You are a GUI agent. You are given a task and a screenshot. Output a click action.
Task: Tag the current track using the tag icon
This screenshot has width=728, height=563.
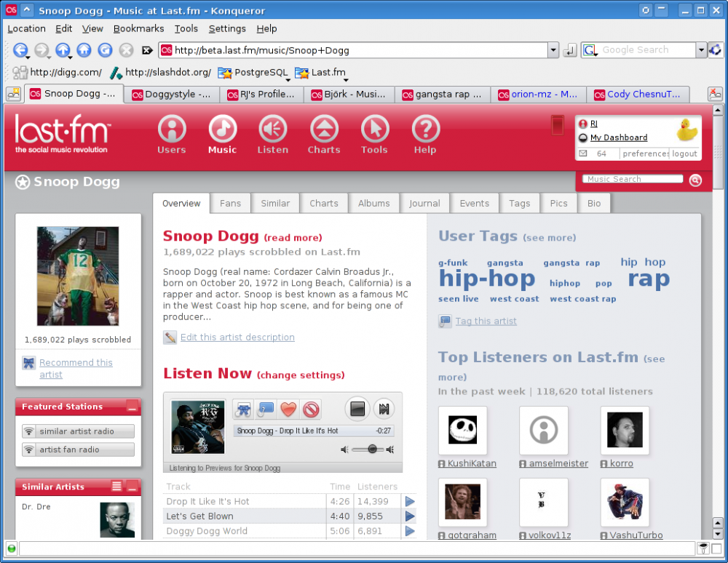pos(264,409)
